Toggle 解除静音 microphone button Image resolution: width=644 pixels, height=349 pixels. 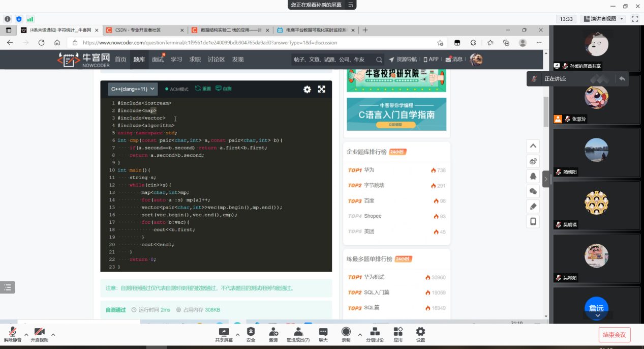[13, 334]
